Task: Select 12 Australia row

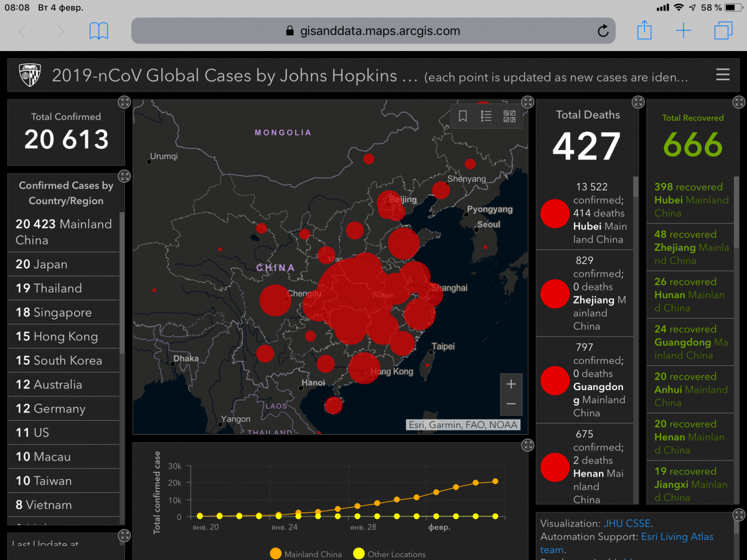Action: coord(63,385)
